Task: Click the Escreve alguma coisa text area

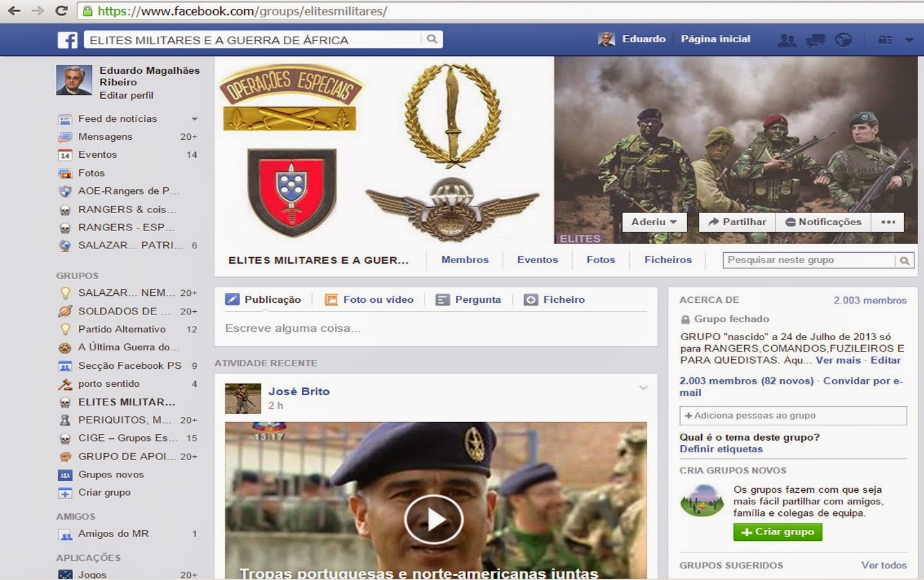Action: [435, 328]
